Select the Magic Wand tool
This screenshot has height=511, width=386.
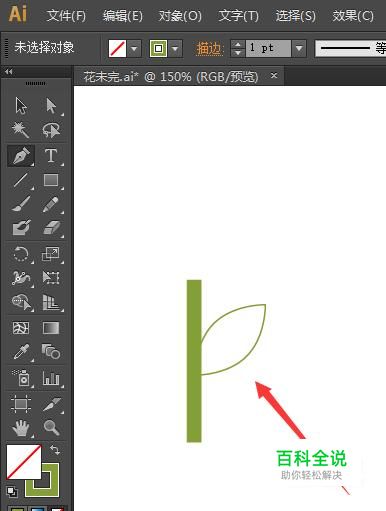tap(21, 130)
